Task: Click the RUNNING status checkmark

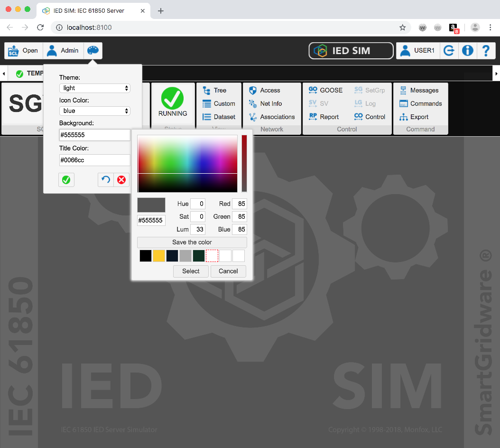Action: point(173,99)
